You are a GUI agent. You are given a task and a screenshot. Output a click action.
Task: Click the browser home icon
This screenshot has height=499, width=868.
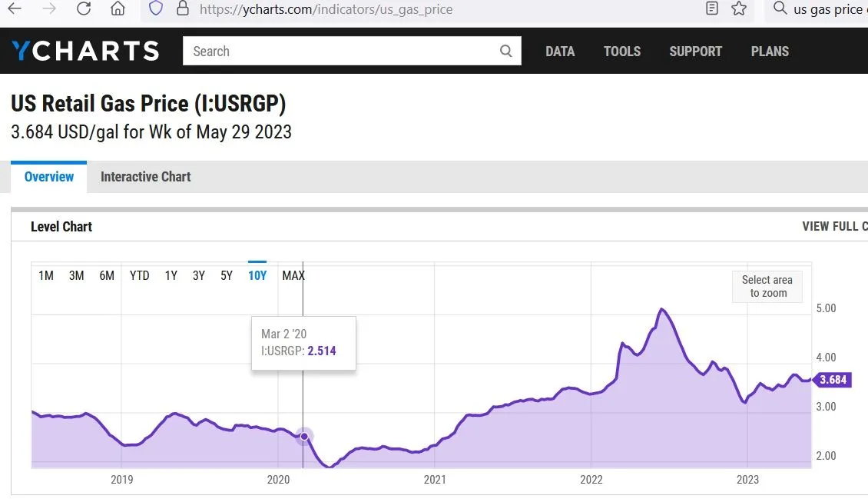click(118, 10)
